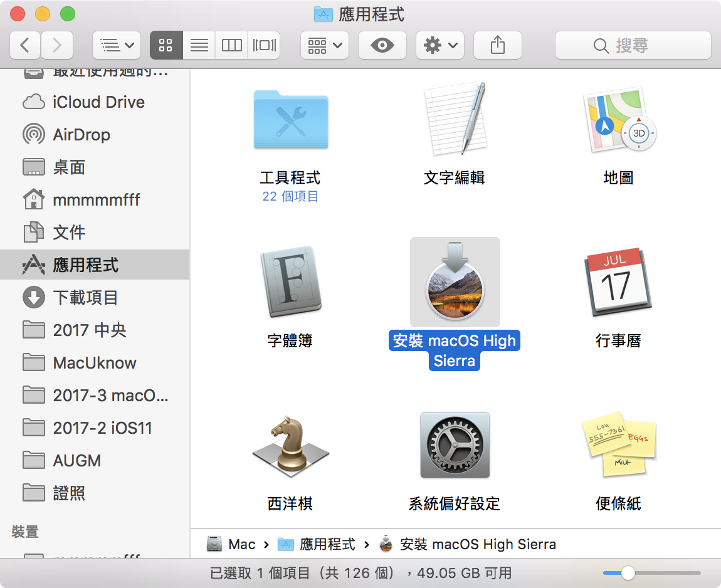
Task: Select 應用程式 in sidebar
Action: 95,265
